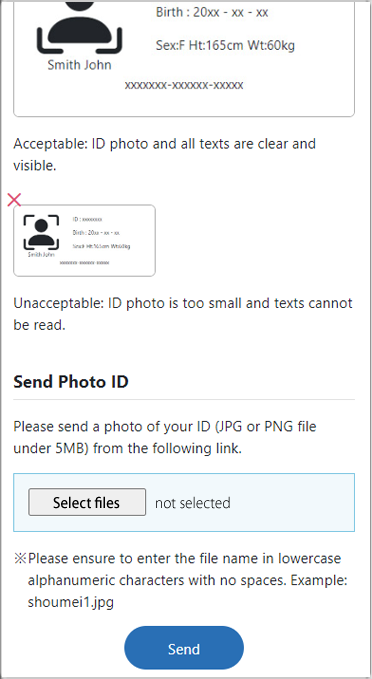Click the 'Birth : 20xx - xx - xx' text
The width and height of the screenshot is (372, 679).
[212, 12]
